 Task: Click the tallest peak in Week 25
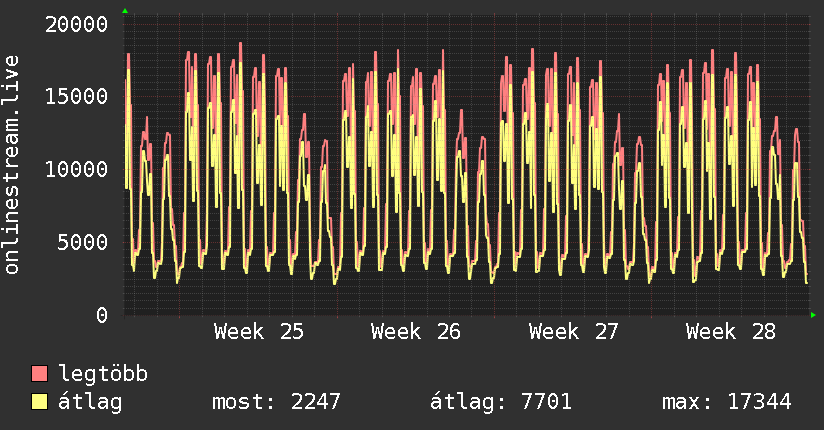point(240,44)
